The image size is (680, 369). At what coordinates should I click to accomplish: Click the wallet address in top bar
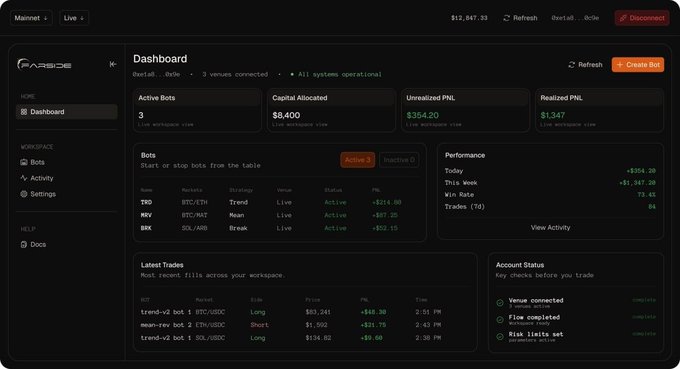pyautogui.click(x=575, y=18)
